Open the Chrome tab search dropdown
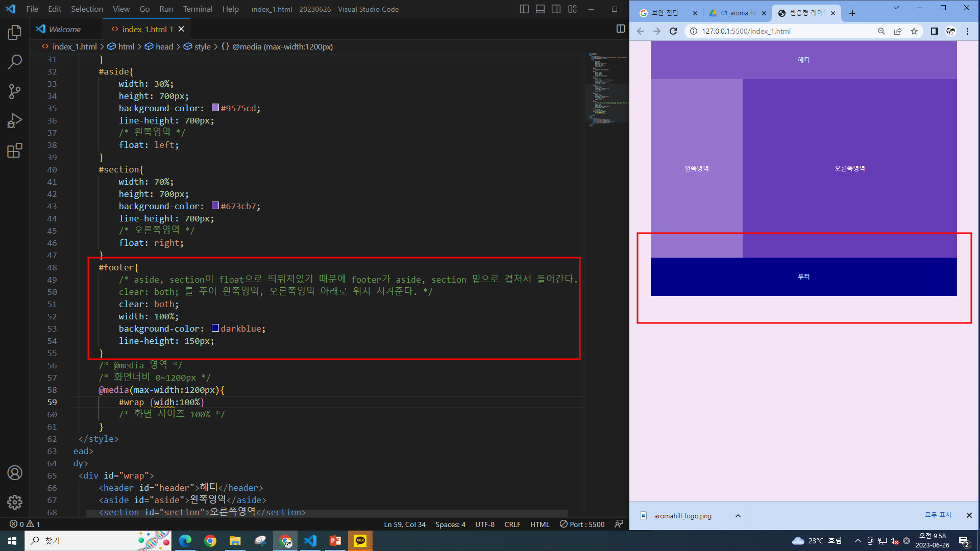The width and height of the screenshot is (980, 551). click(x=896, y=8)
